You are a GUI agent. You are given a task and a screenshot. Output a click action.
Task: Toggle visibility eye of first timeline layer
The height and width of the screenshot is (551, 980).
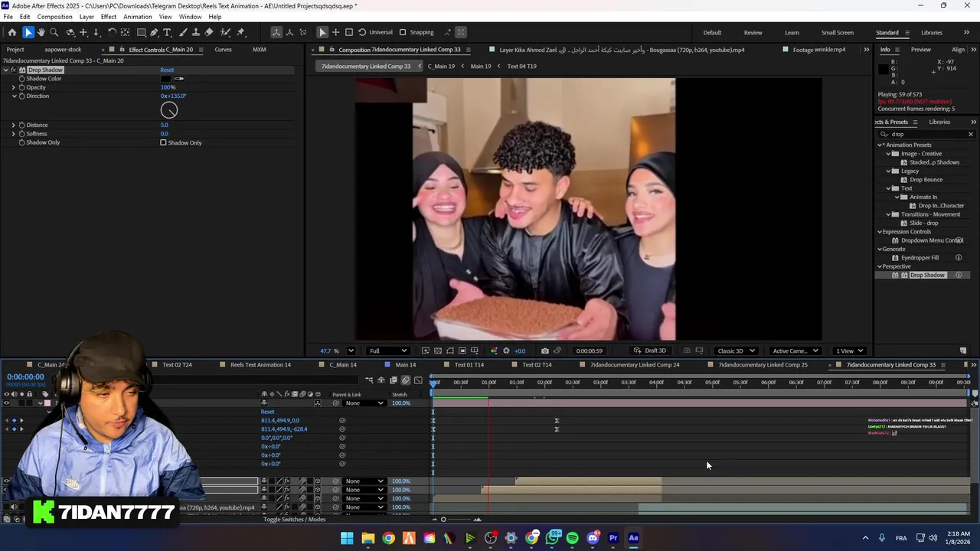[x=7, y=403]
